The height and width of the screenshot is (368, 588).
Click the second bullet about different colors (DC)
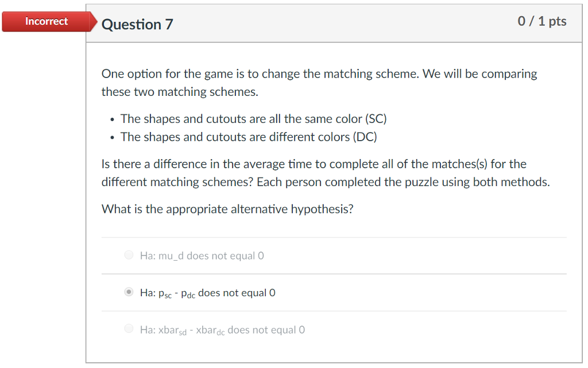pos(249,137)
